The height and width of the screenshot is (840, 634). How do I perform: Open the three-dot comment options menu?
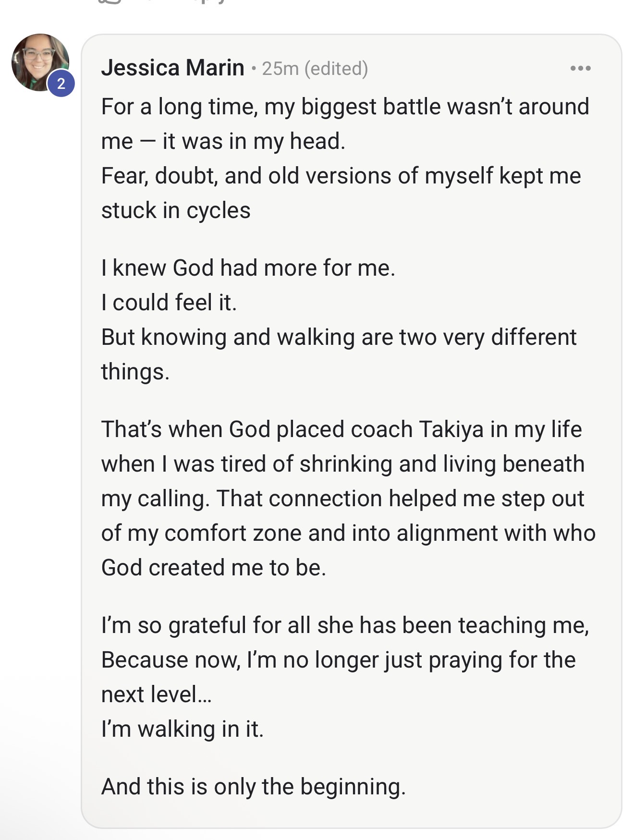(x=580, y=68)
